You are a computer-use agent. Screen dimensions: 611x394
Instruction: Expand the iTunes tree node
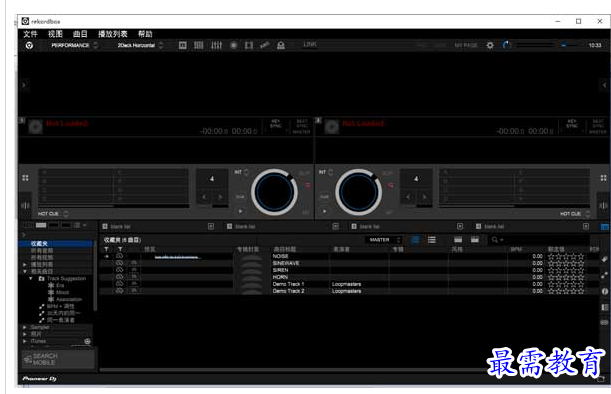[25, 341]
